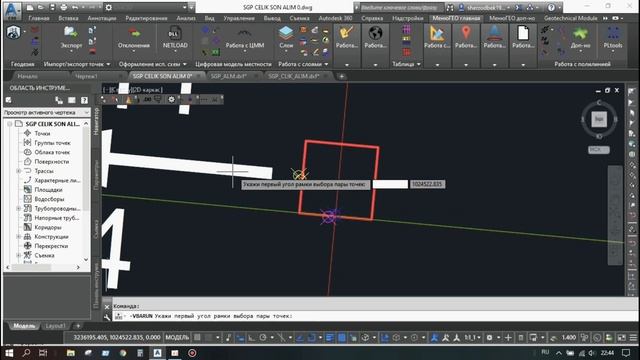
Task: Toggle dynamic input in status bar
Action: (x=240, y=338)
